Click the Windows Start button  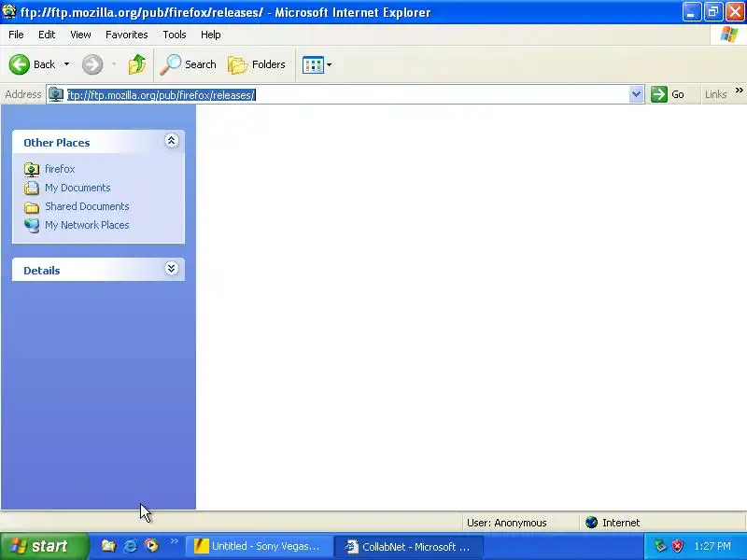pos(44,546)
